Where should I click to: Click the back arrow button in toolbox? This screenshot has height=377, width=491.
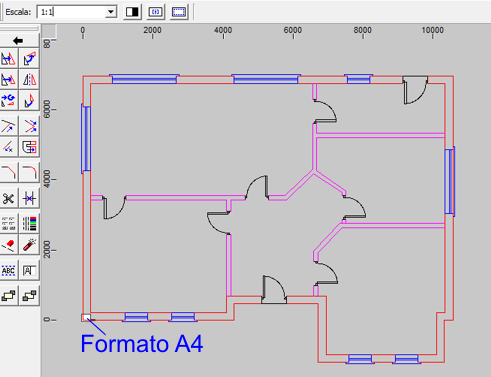[19, 41]
